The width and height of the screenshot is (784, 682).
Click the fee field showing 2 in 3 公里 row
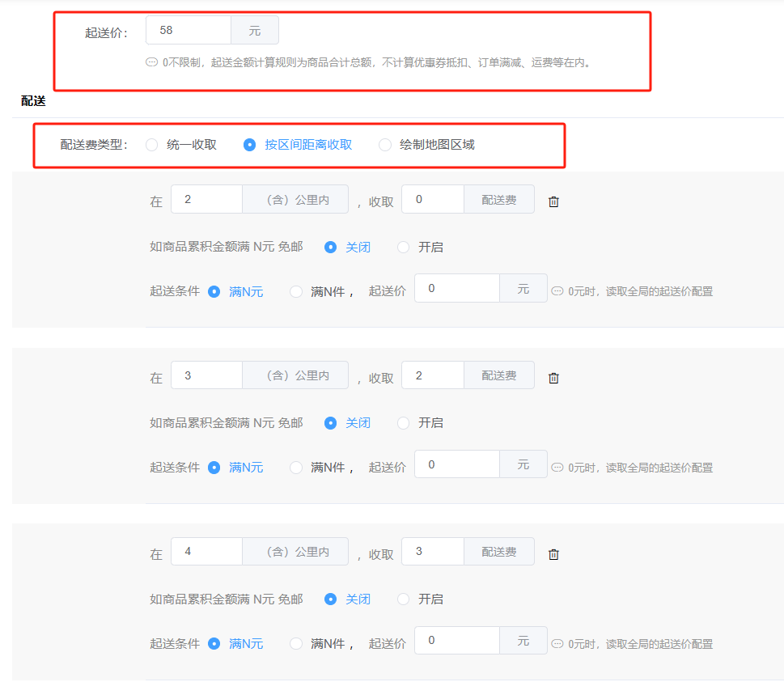pos(433,375)
